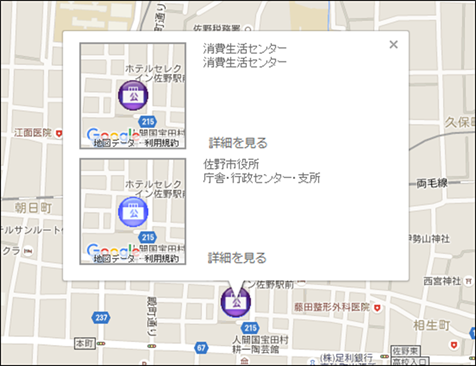Click the 佐野市役所 title text
The height and width of the screenshot is (366, 476).
click(x=231, y=164)
